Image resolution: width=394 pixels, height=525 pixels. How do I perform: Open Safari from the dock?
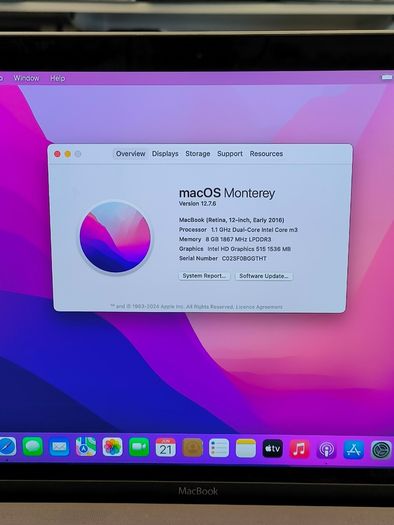pos(7,446)
